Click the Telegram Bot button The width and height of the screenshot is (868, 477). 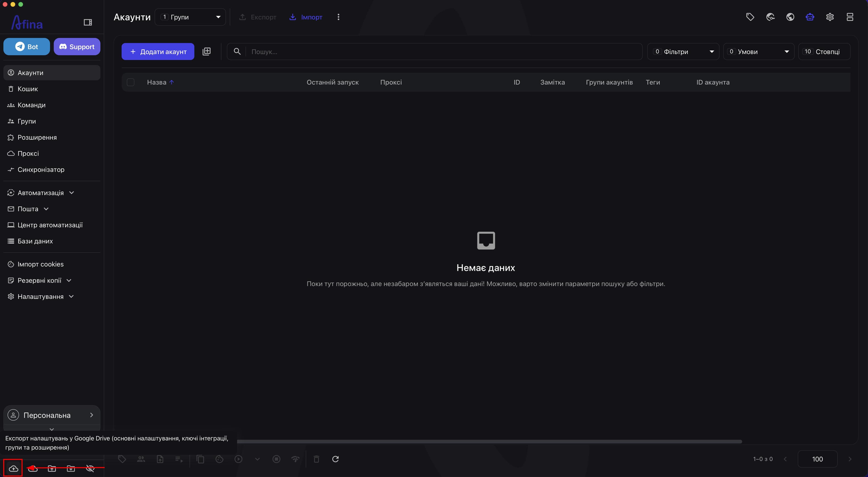27,47
